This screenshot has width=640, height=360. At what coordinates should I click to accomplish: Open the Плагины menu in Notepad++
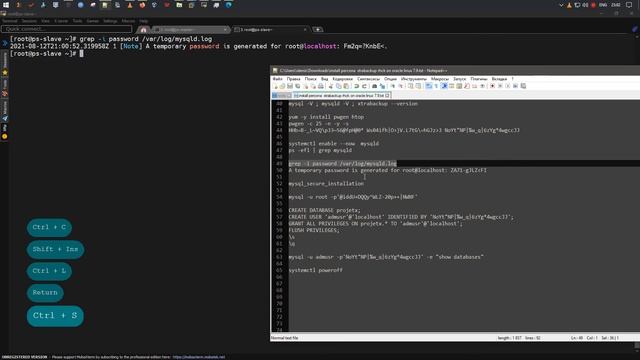click(x=479, y=79)
